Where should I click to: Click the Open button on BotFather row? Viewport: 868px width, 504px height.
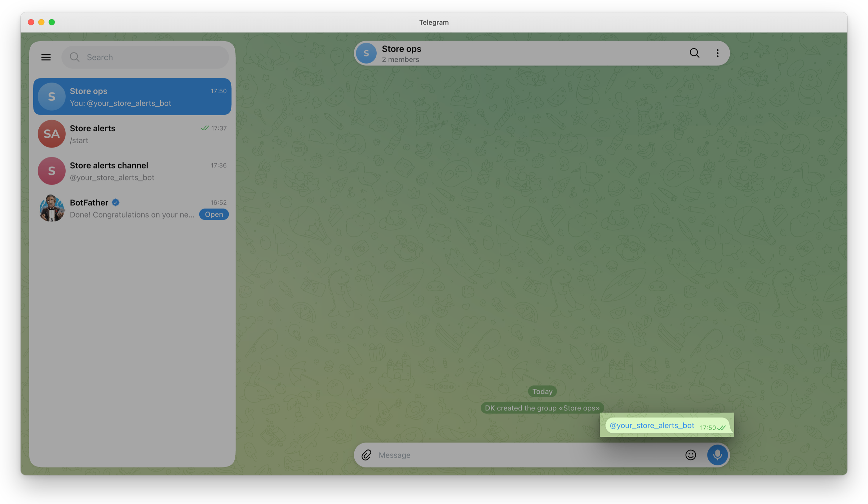coord(214,214)
